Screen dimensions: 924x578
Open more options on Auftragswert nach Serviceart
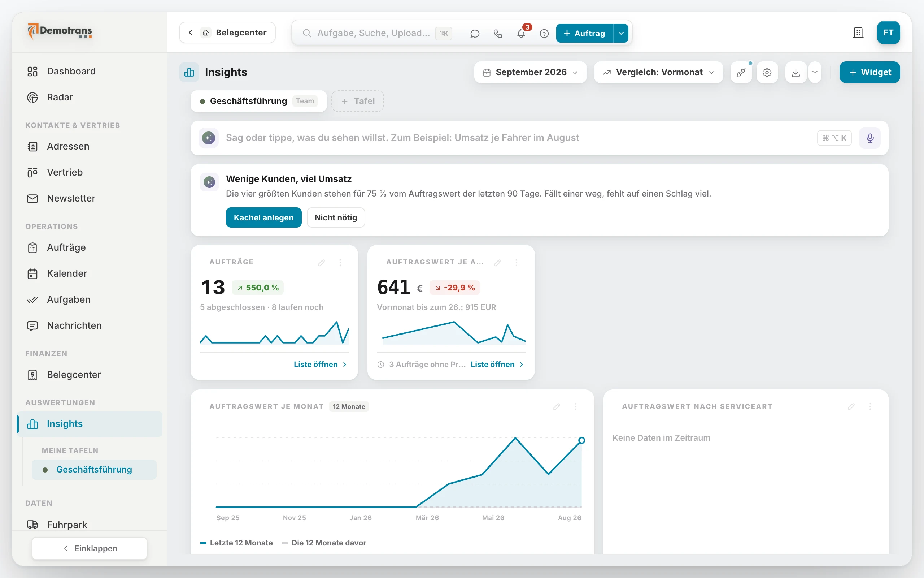[870, 406]
